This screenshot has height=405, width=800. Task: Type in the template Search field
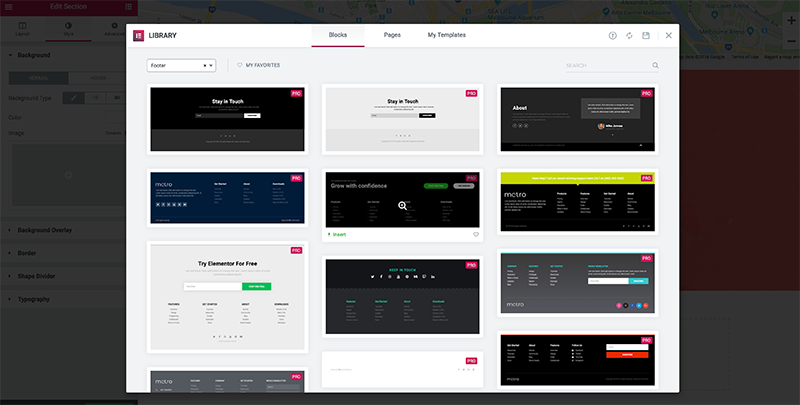607,66
